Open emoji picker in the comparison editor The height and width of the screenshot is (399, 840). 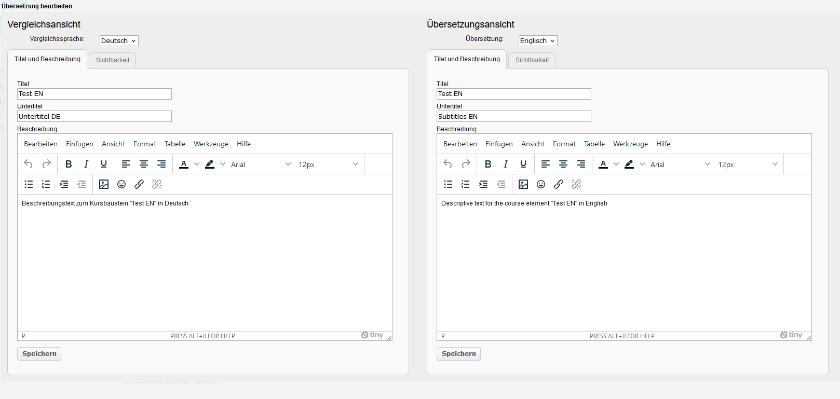tap(122, 184)
